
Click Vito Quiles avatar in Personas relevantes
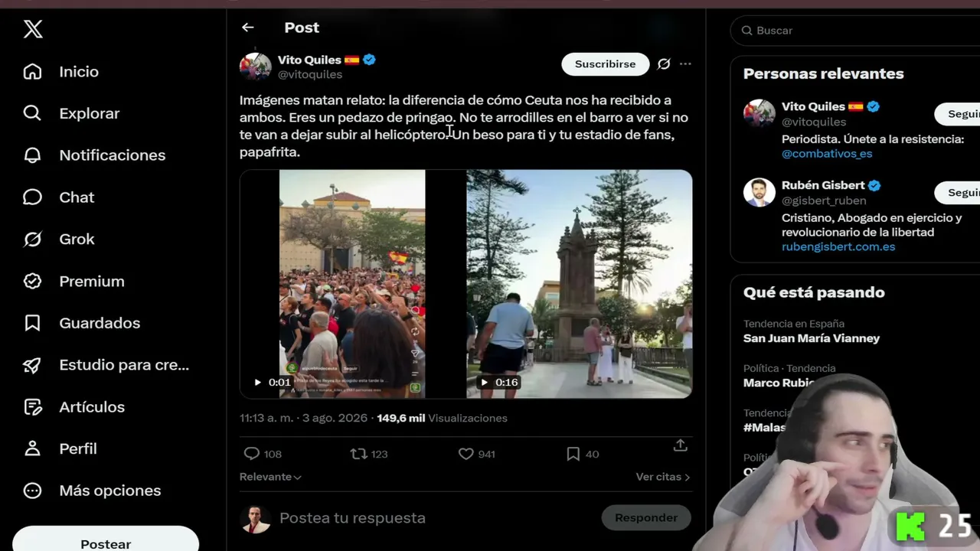click(759, 114)
